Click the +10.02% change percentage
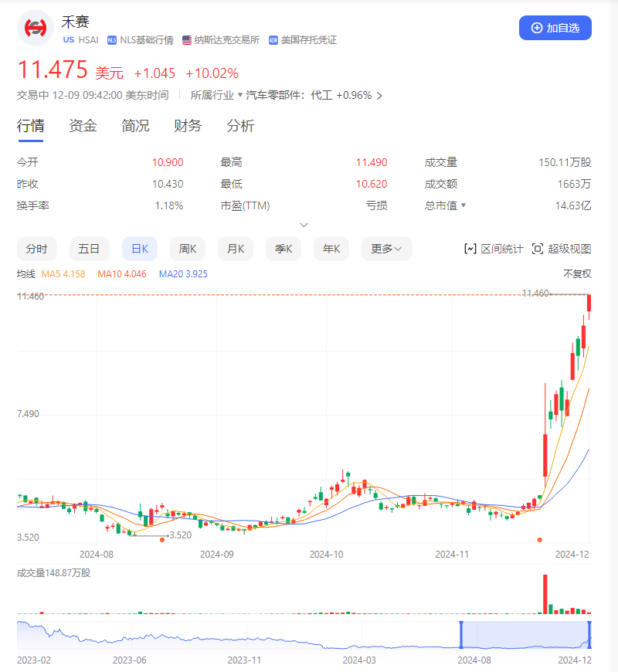Image resolution: width=618 pixels, height=672 pixels. click(x=212, y=73)
